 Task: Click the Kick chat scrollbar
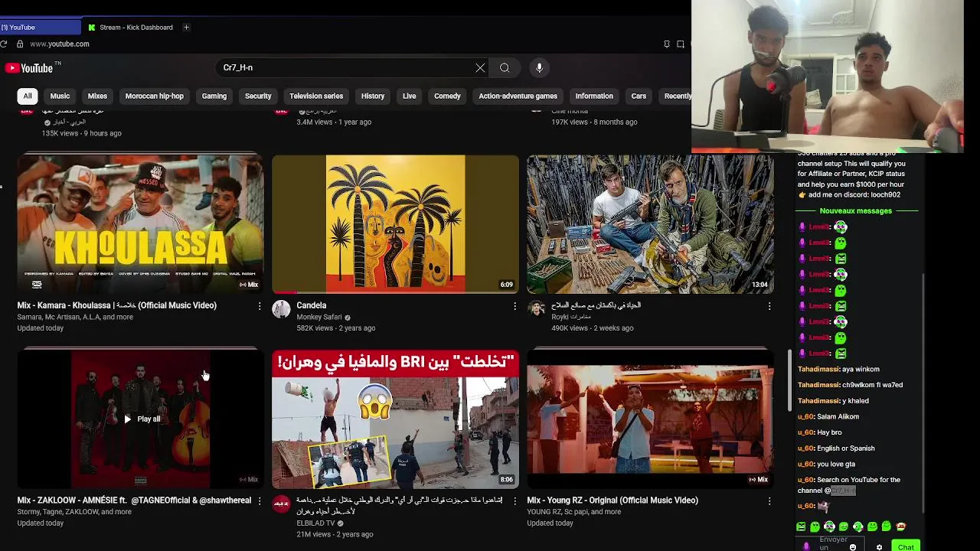click(x=925, y=394)
